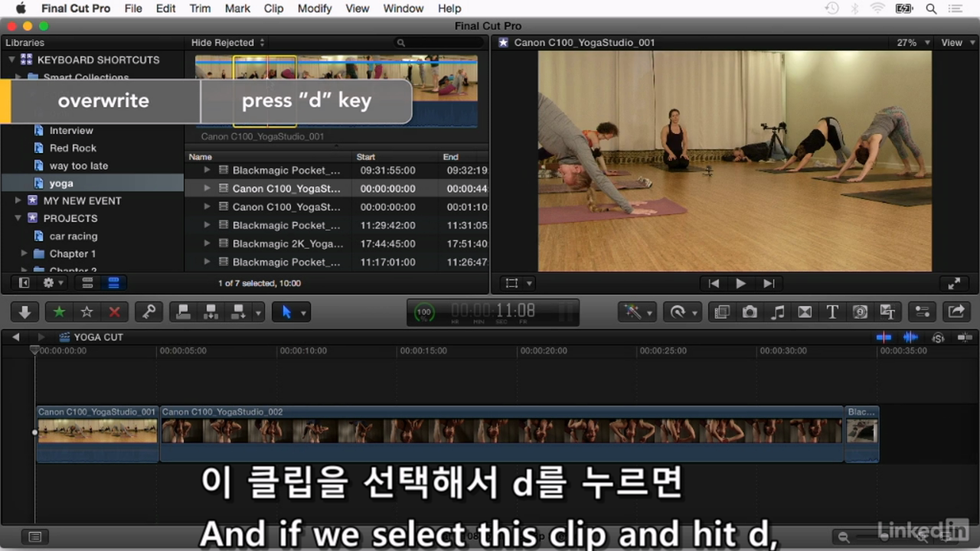This screenshot has height=551, width=980.
Task: Toggle solo selected items
Action: point(938,337)
